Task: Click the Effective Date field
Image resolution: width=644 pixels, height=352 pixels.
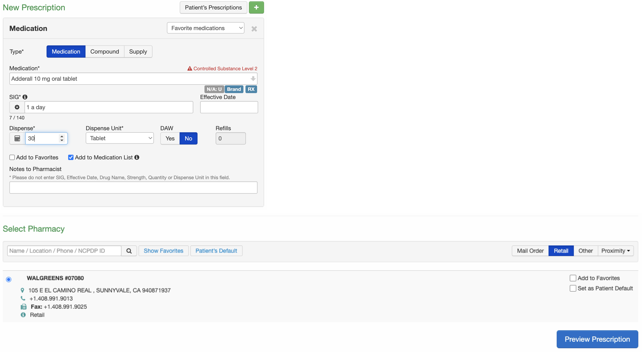Action: click(x=229, y=107)
